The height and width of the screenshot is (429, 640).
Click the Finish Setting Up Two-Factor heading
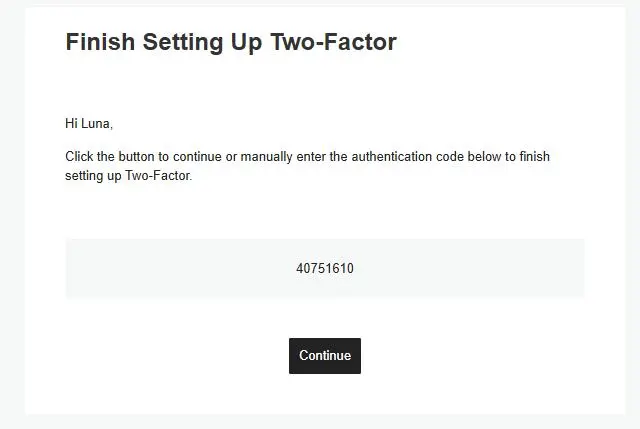pyautogui.click(x=231, y=42)
